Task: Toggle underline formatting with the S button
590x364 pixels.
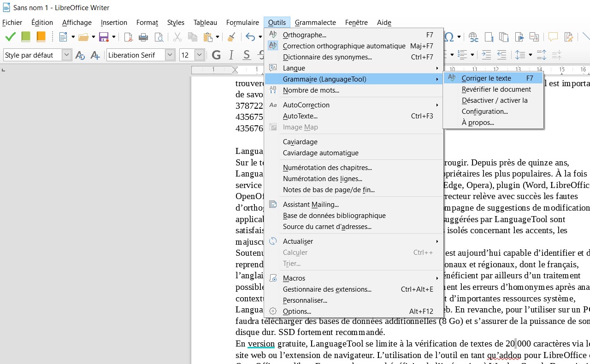Action: pos(246,54)
